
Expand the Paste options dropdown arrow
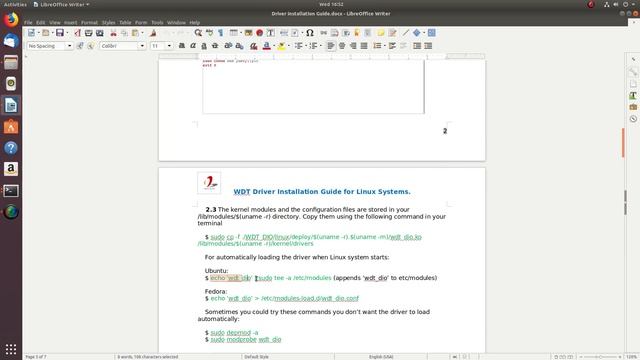point(142,33)
